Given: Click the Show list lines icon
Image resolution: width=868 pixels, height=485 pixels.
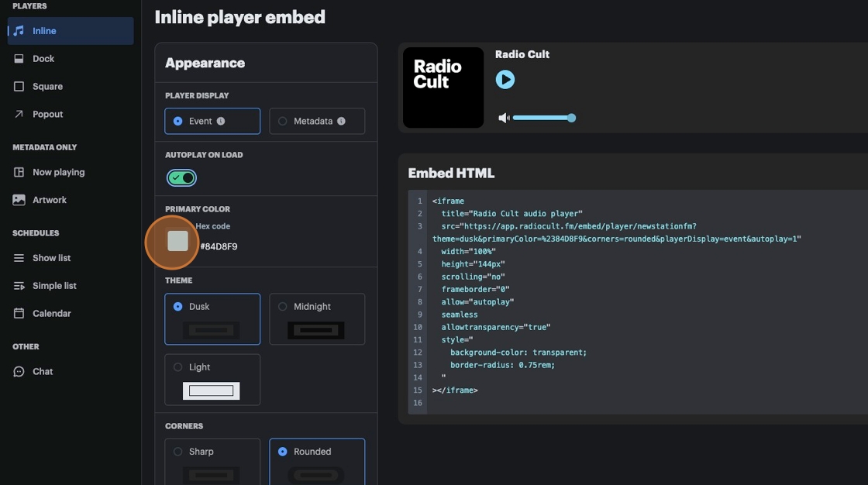Looking at the screenshot, I should 19,258.
